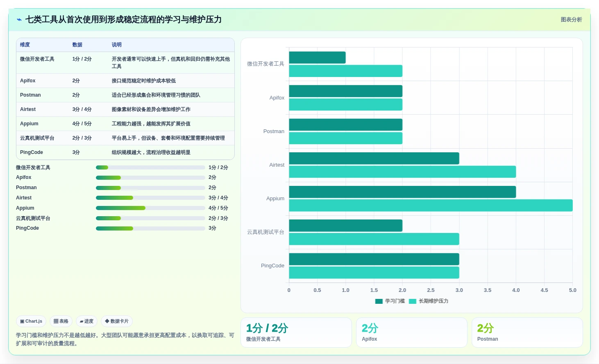Click the Appium 长期维护压力 light bar

pyautogui.click(x=431, y=206)
